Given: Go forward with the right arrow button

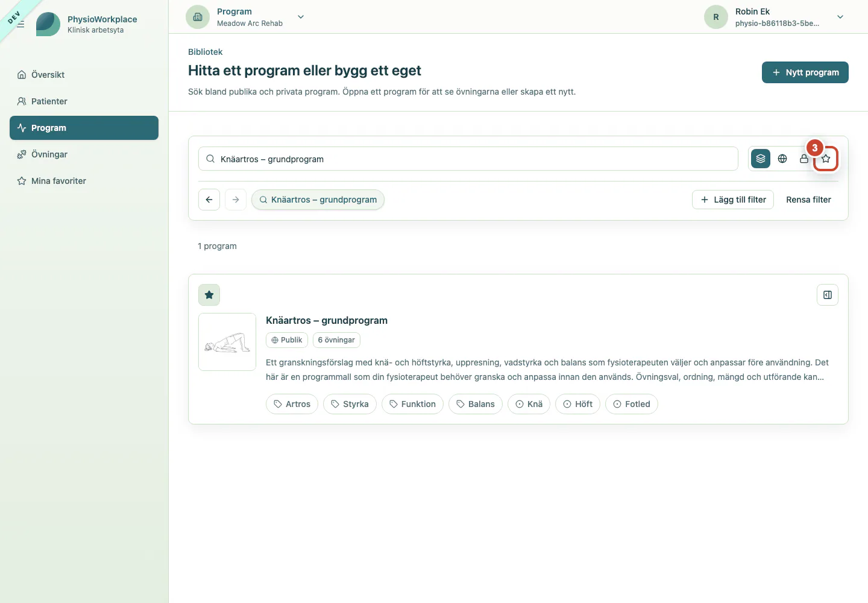Looking at the screenshot, I should coord(236,200).
